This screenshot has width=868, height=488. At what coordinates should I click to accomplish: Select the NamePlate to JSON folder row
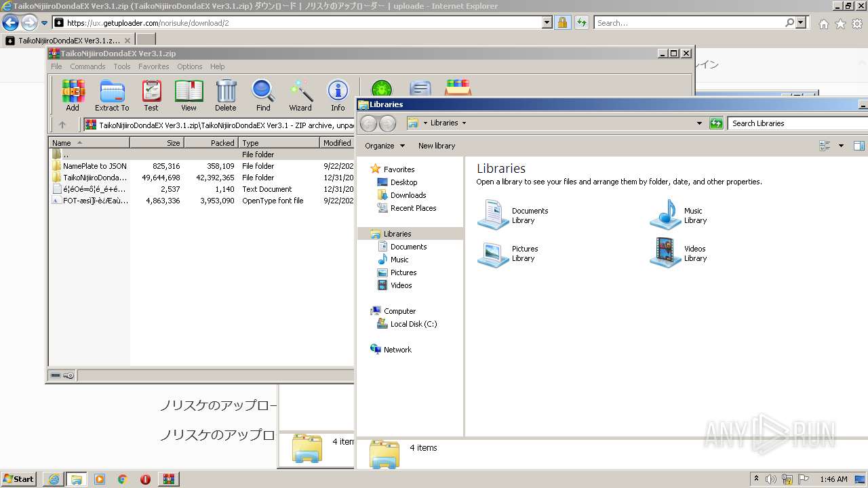pos(201,166)
